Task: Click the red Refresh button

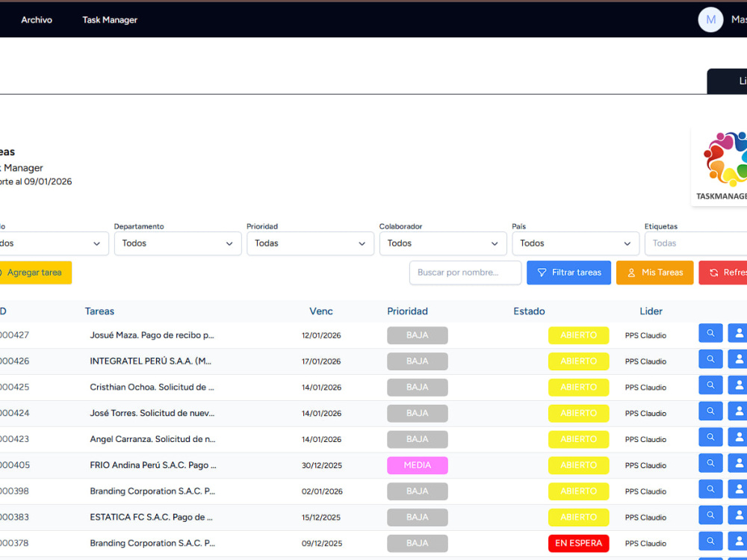Action: point(722,273)
